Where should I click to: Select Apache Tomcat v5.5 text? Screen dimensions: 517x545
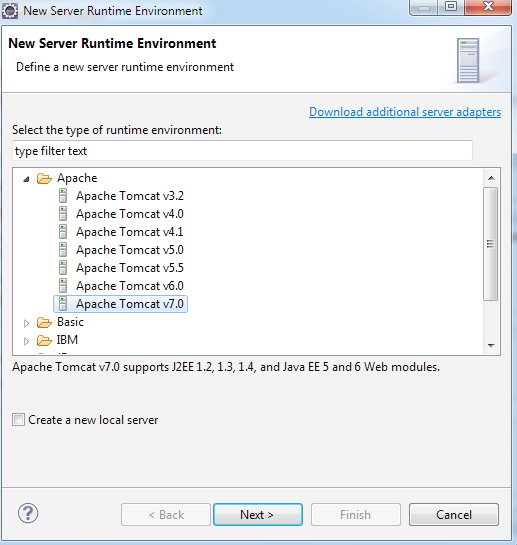[130, 268]
